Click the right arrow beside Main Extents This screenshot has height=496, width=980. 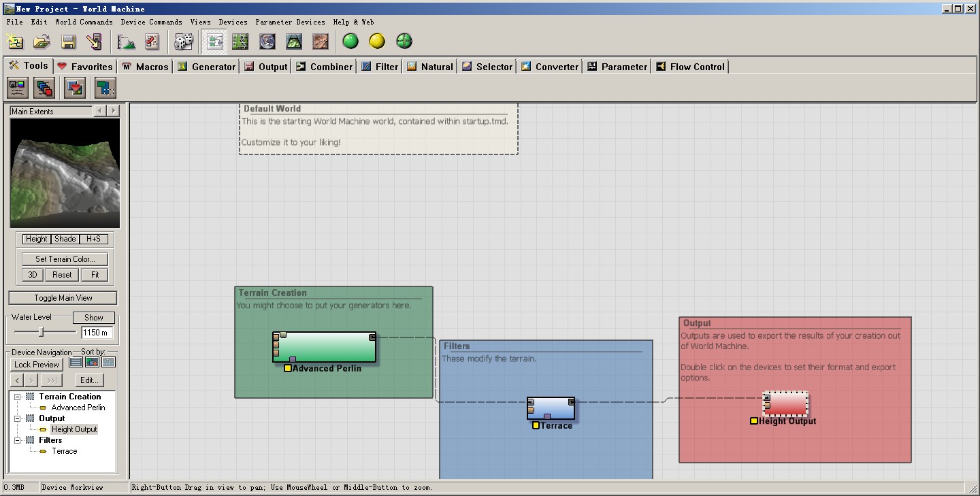pos(113,111)
